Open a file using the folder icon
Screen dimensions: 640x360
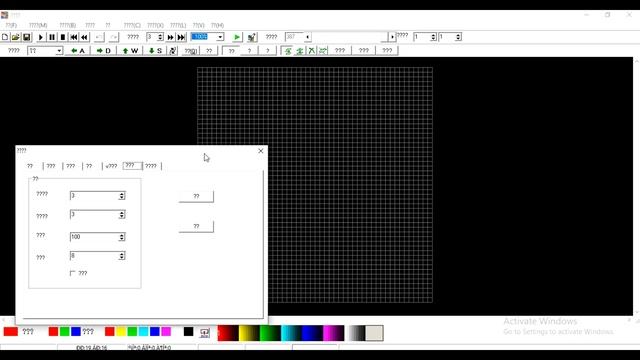16,37
